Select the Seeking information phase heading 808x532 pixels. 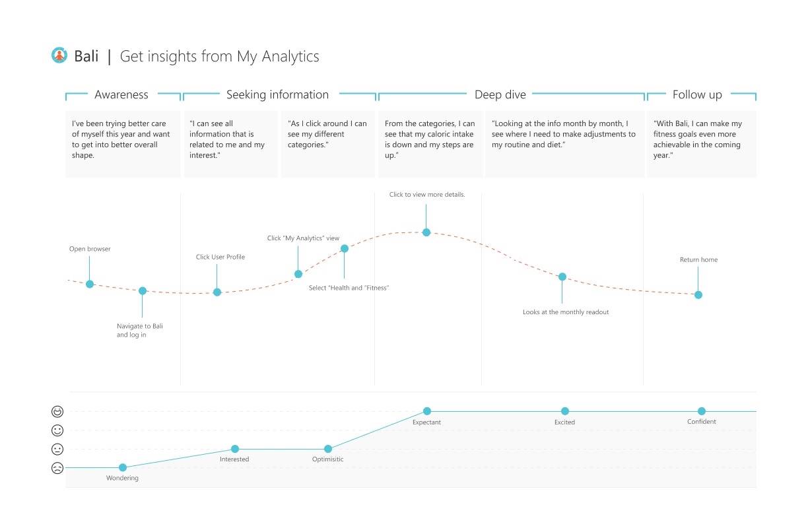coord(277,95)
